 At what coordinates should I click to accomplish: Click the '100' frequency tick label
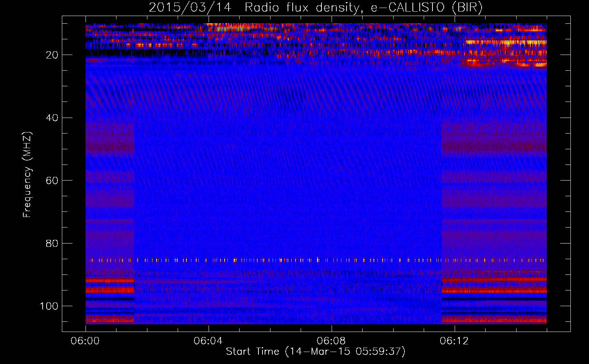(50, 306)
